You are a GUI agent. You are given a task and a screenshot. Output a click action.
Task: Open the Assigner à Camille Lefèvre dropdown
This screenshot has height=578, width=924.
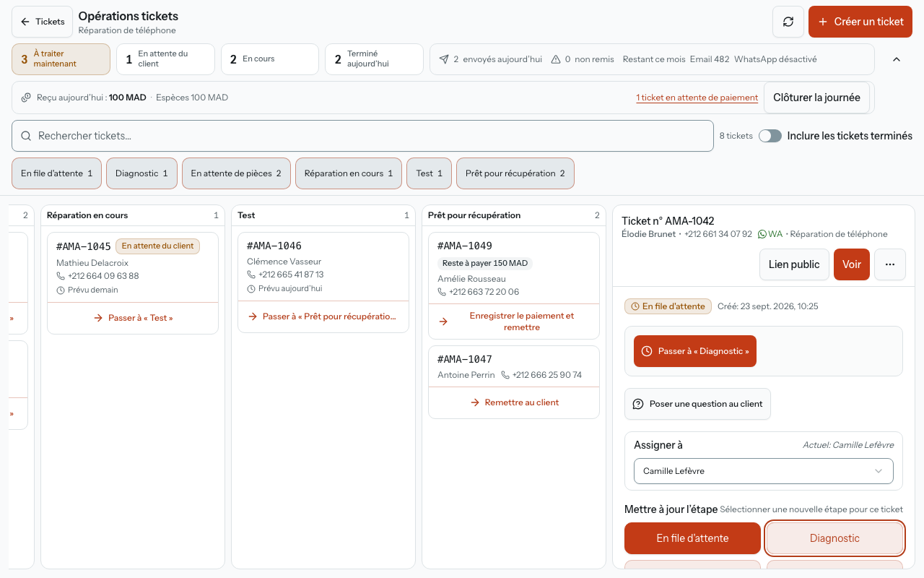tap(764, 471)
